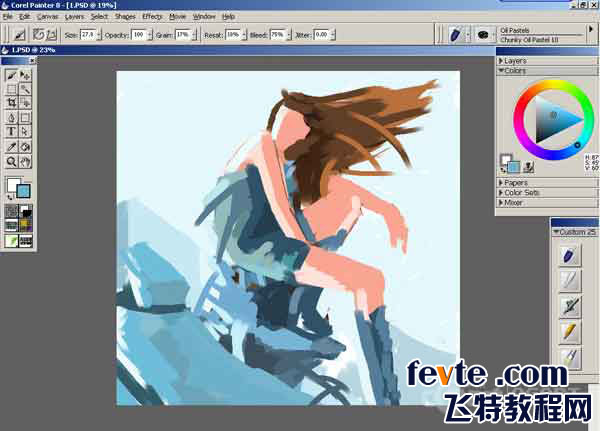Select the Paint Bucket tool
The height and width of the screenshot is (431, 600).
click(25, 147)
